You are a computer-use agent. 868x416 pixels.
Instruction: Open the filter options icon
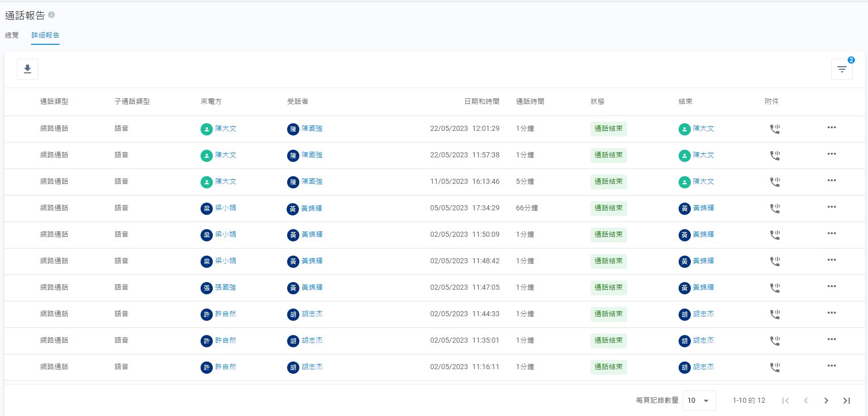[x=842, y=69]
